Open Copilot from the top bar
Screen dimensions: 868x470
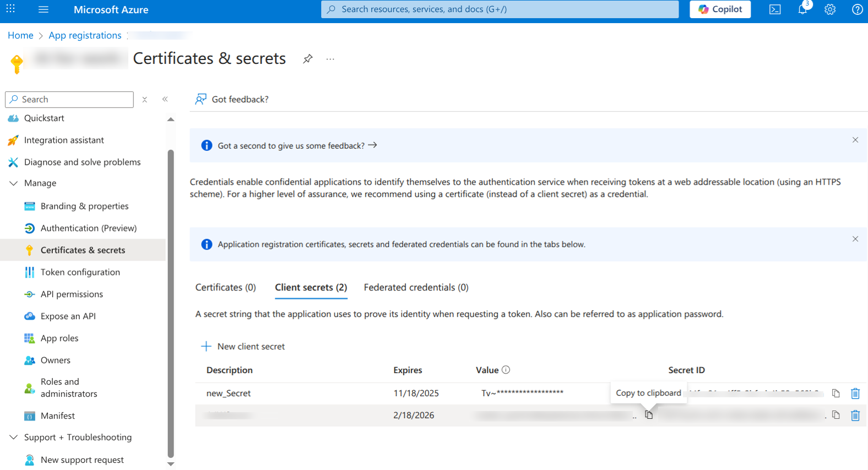[720, 9]
